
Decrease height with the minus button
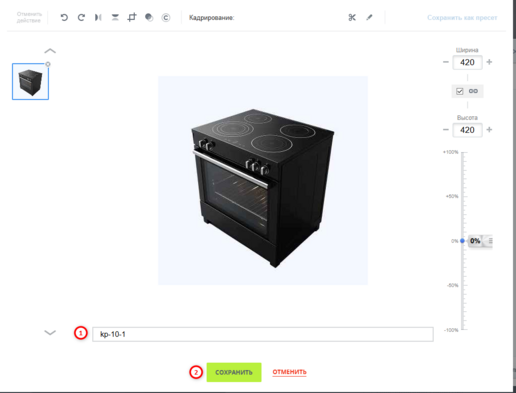pos(446,130)
